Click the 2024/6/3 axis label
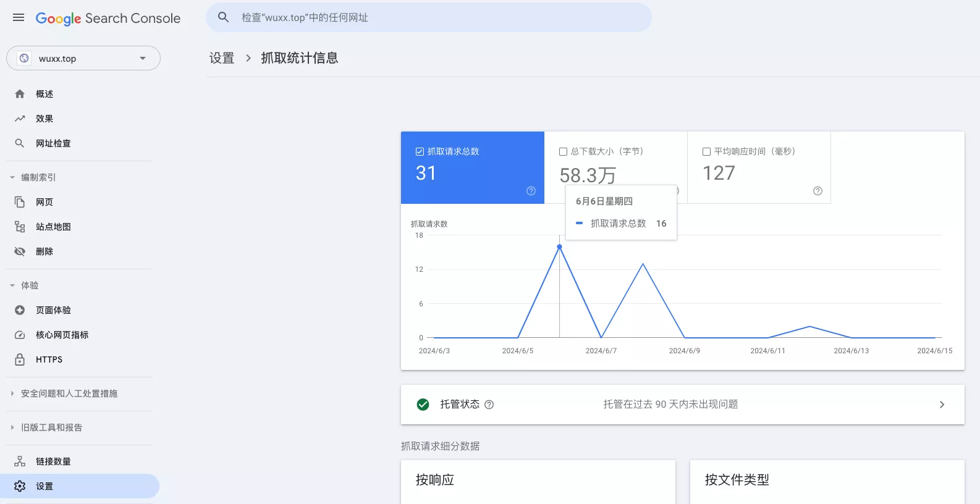 tap(434, 351)
